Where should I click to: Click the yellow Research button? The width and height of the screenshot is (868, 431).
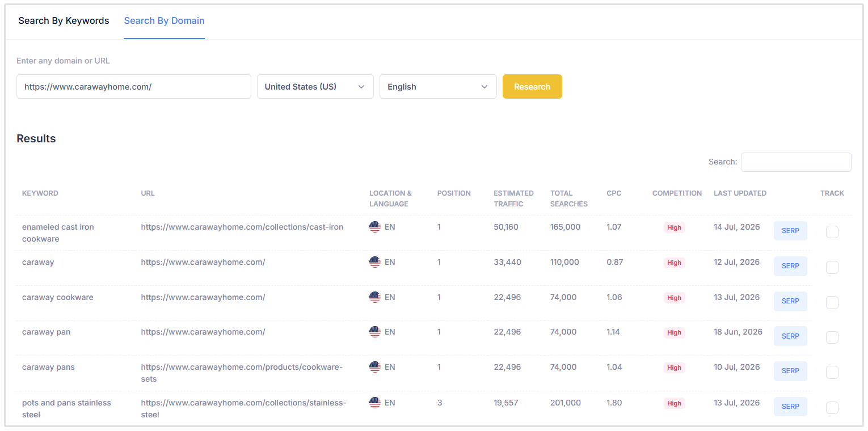click(532, 87)
